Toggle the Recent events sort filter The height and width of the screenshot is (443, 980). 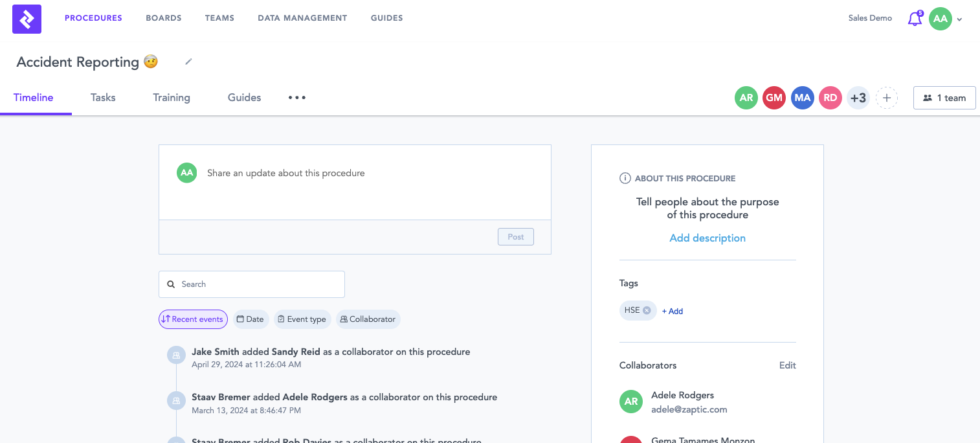(x=193, y=319)
